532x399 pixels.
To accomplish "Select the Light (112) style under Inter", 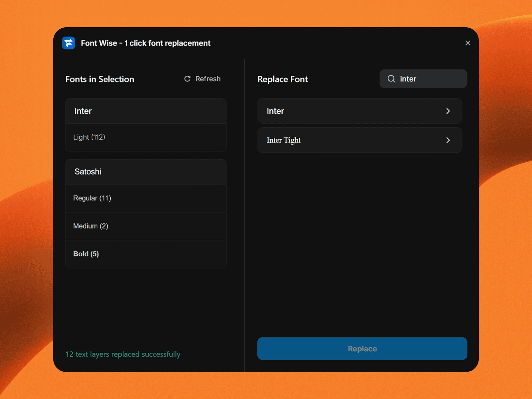I will pos(146,137).
